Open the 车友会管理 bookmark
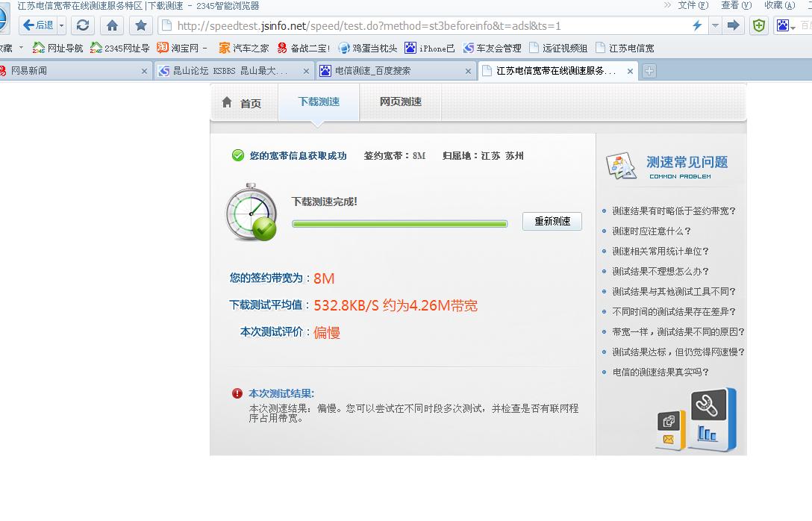This screenshot has width=812, height=521. (492, 48)
